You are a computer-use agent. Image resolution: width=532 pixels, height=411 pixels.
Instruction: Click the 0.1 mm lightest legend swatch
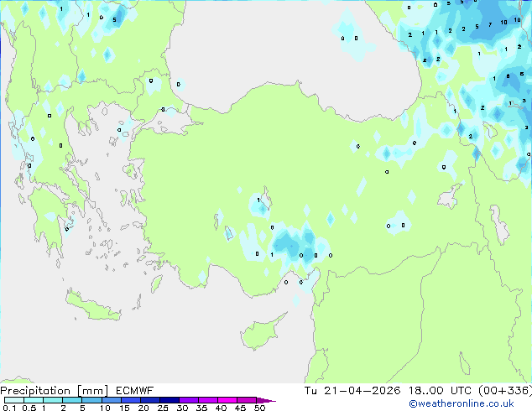tap(14, 400)
